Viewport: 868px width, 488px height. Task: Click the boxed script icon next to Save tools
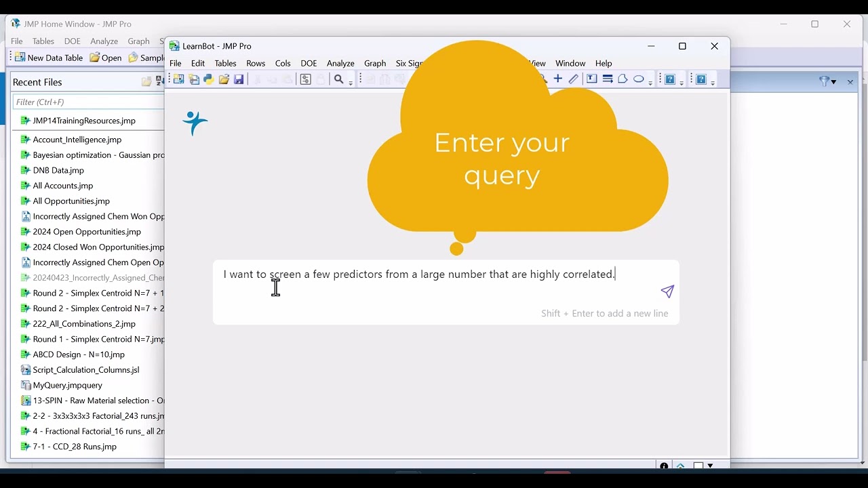(x=305, y=80)
